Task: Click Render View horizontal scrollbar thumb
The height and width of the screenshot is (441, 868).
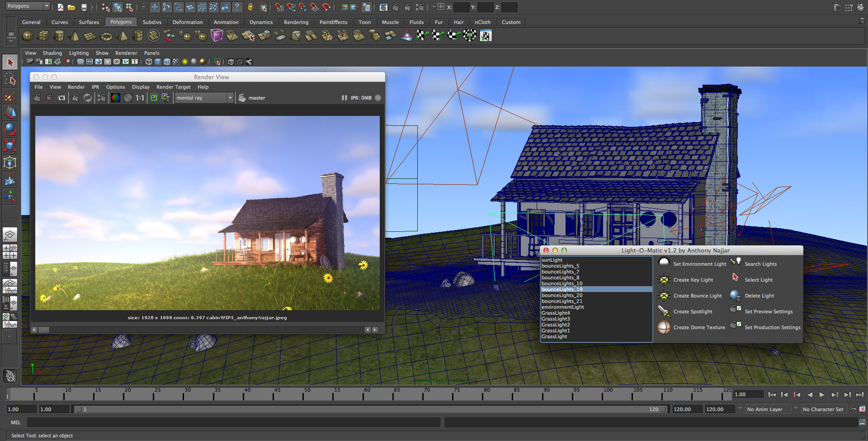Action: [x=43, y=330]
